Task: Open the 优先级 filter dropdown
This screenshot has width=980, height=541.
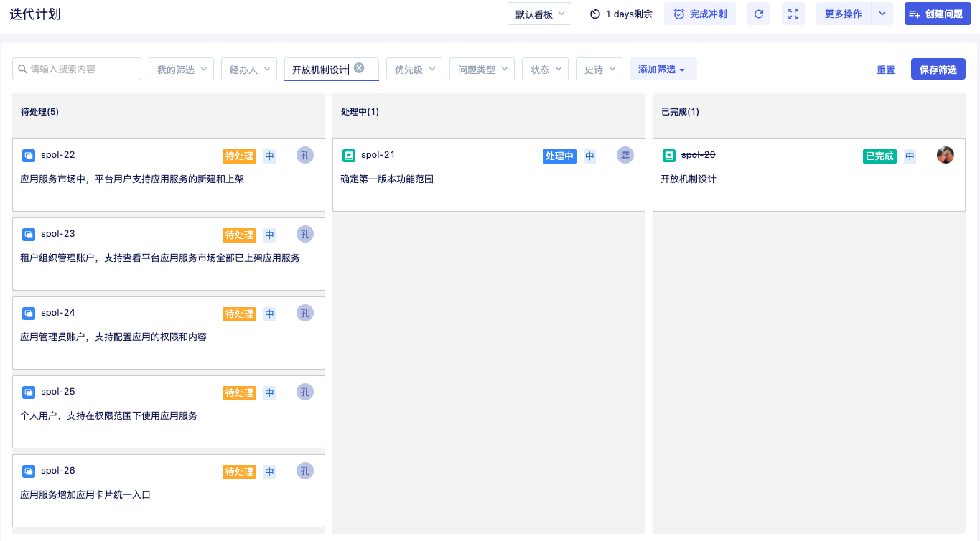Action: 414,69
